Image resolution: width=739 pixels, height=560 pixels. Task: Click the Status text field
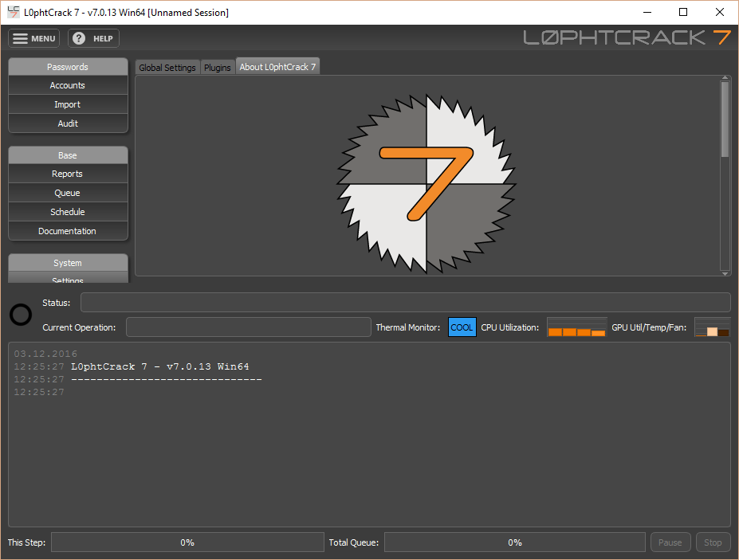(x=405, y=303)
